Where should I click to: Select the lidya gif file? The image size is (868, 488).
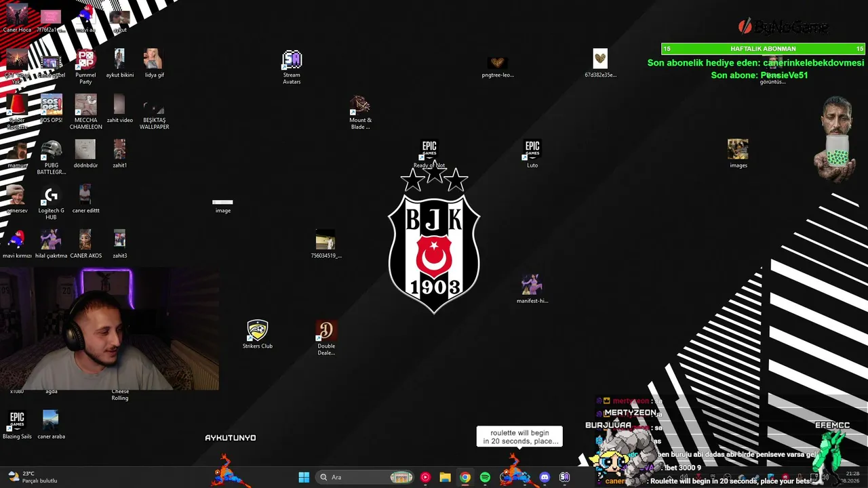click(154, 64)
